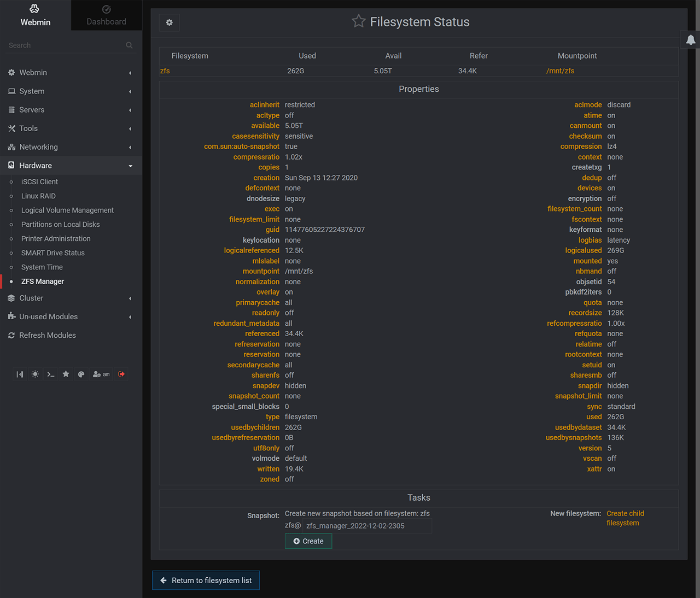Open Printer Administration module
The width and height of the screenshot is (700, 598).
pos(56,239)
